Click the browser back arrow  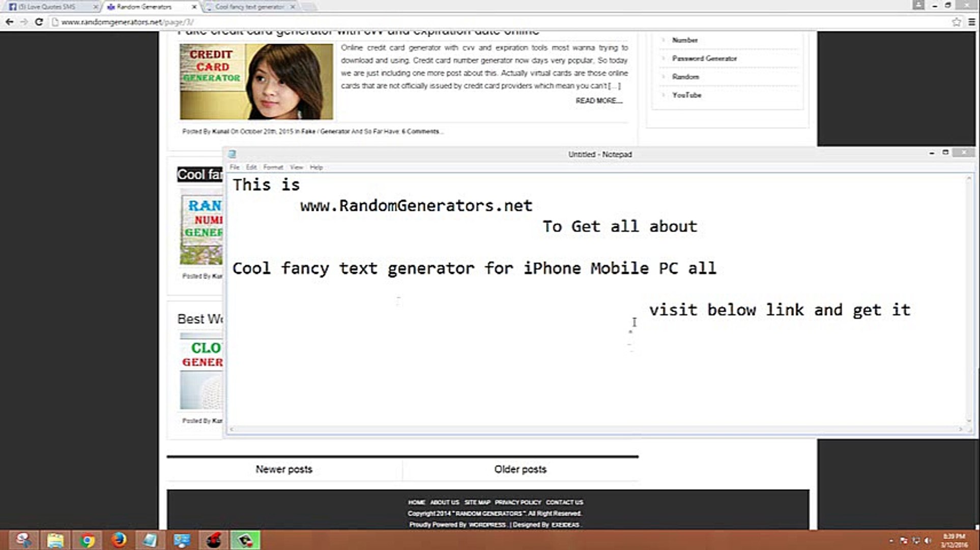(9, 22)
